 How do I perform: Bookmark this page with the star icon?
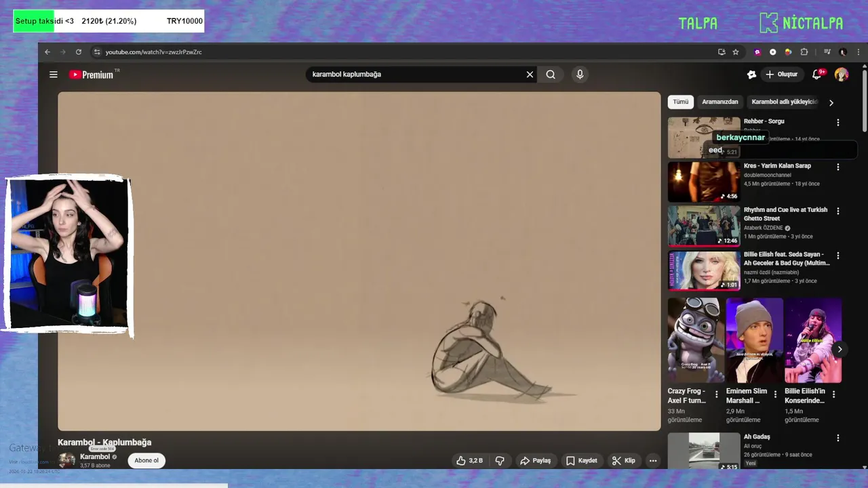point(736,52)
